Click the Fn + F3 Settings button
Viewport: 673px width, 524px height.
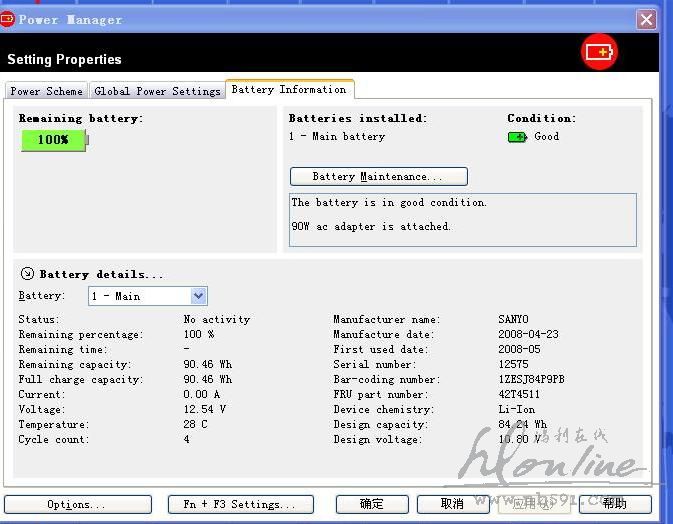[240, 504]
